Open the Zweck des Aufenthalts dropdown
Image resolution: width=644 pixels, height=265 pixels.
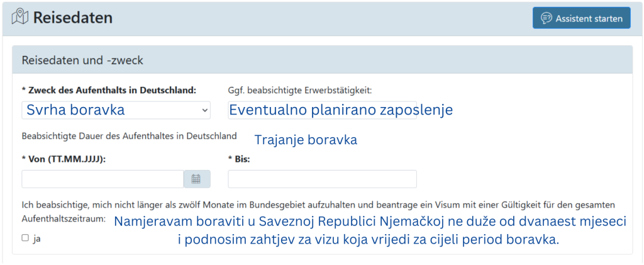tap(116, 110)
